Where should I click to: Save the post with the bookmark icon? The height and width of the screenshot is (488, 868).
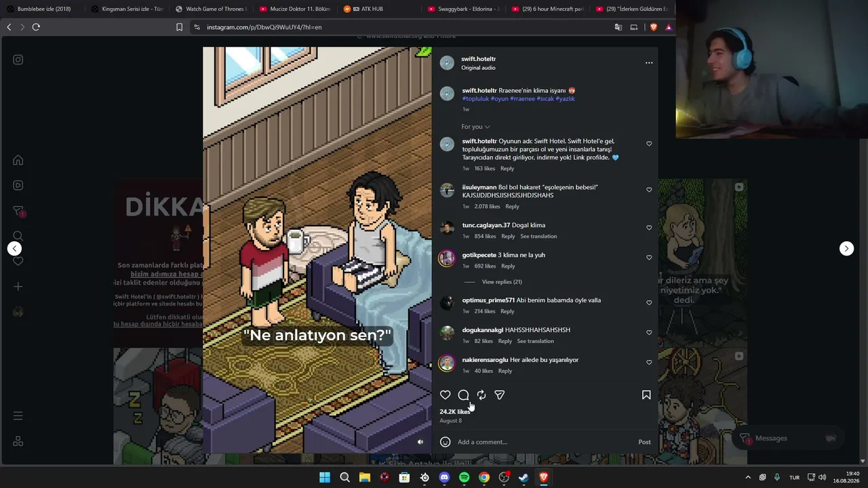click(x=646, y=395)
